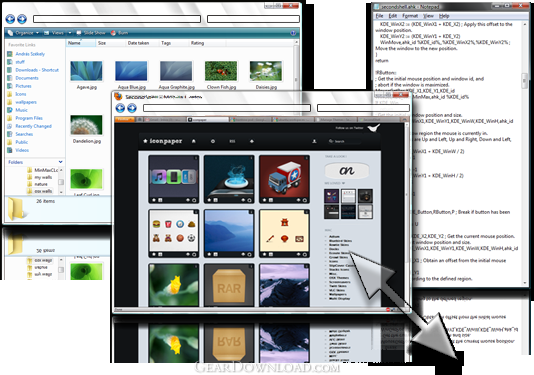Collapse the Folders pane chevron

(61, 162)
